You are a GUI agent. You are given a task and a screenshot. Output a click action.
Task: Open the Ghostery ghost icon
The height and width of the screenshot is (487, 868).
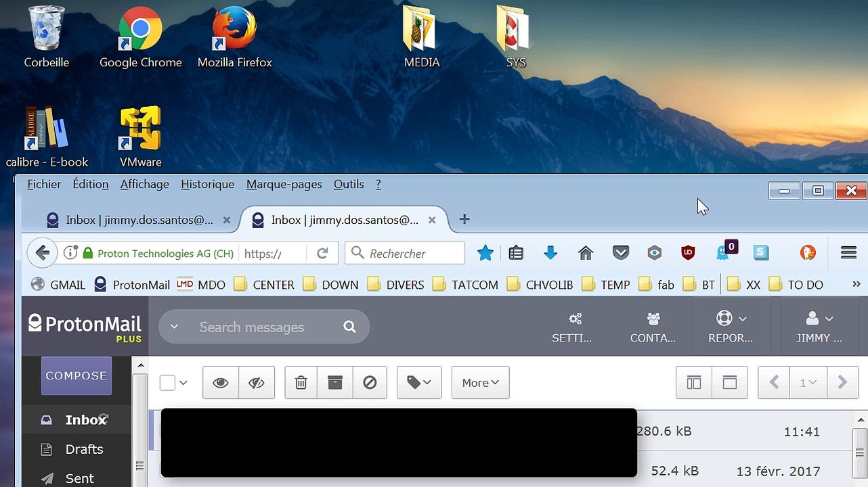coord(724,251)
